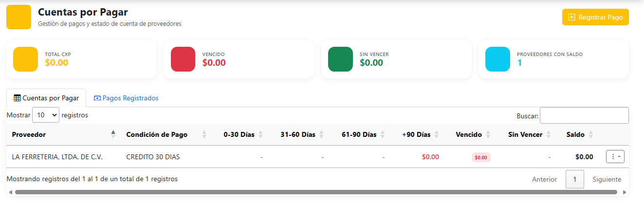Click the red Vencido card icon
Viewport: 644px width, 205px height.
(183, 59)
